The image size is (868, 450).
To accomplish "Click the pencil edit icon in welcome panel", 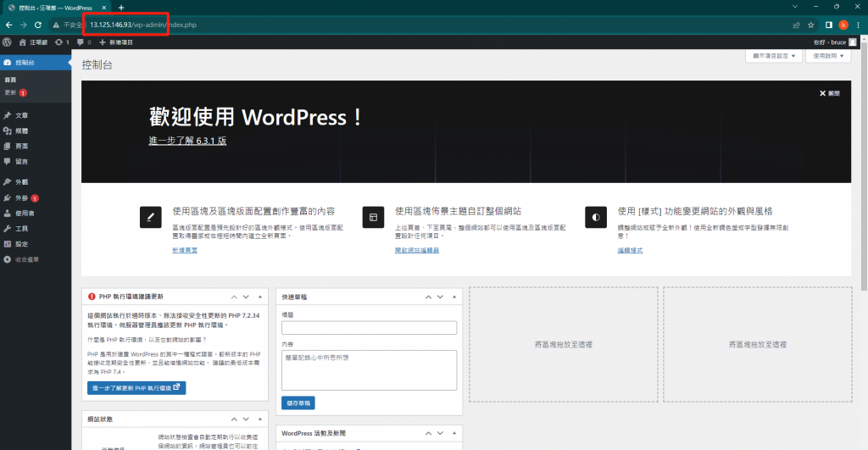I will [151, 217].
